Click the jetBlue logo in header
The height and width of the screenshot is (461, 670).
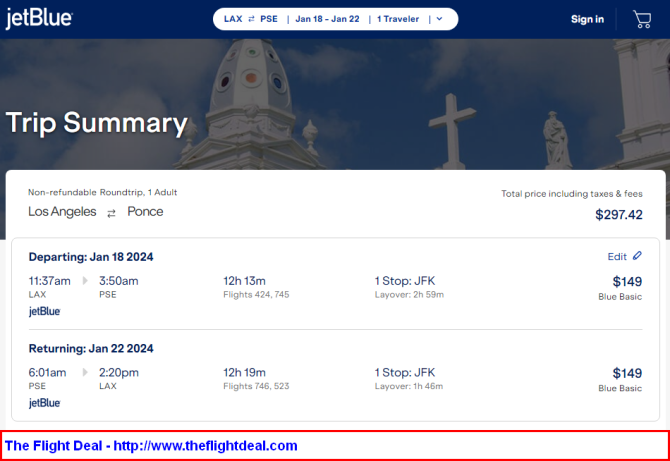tap(39, 19)
